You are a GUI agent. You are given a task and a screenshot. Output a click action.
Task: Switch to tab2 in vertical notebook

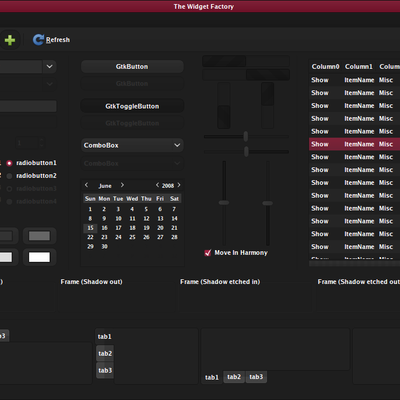(105, 353)
